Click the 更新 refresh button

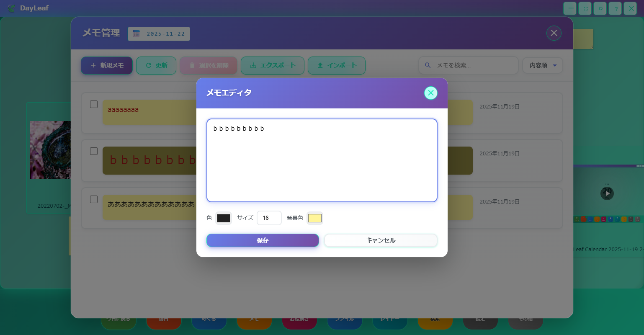(156, 65)
